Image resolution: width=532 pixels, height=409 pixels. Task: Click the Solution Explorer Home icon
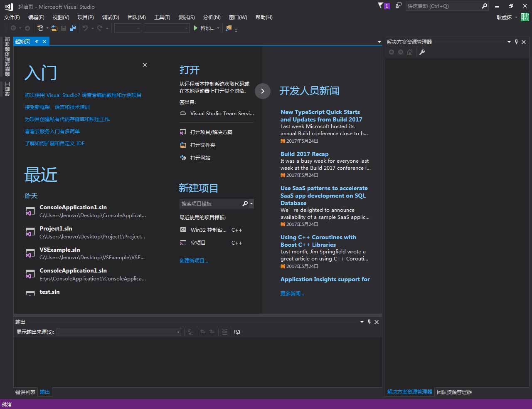coord(410,52)
